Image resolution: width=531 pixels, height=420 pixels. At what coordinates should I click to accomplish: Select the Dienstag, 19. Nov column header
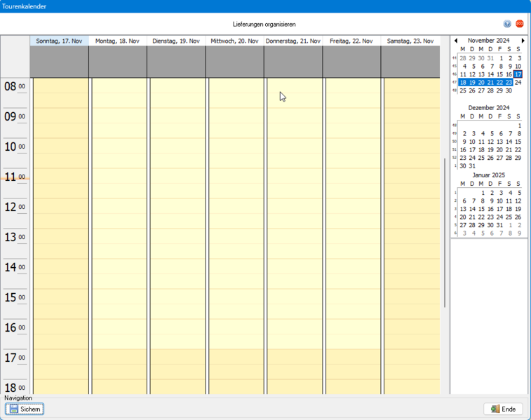[176, 41]
